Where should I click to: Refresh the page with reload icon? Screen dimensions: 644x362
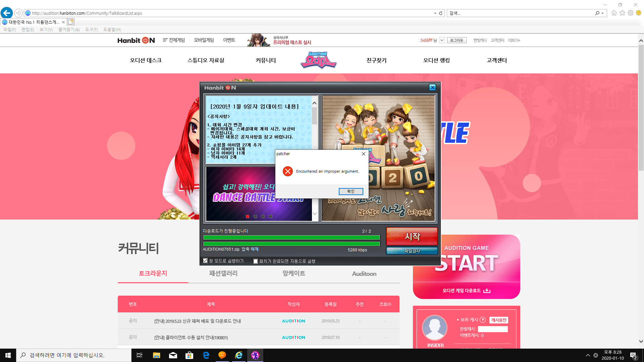tap(441, 13)
